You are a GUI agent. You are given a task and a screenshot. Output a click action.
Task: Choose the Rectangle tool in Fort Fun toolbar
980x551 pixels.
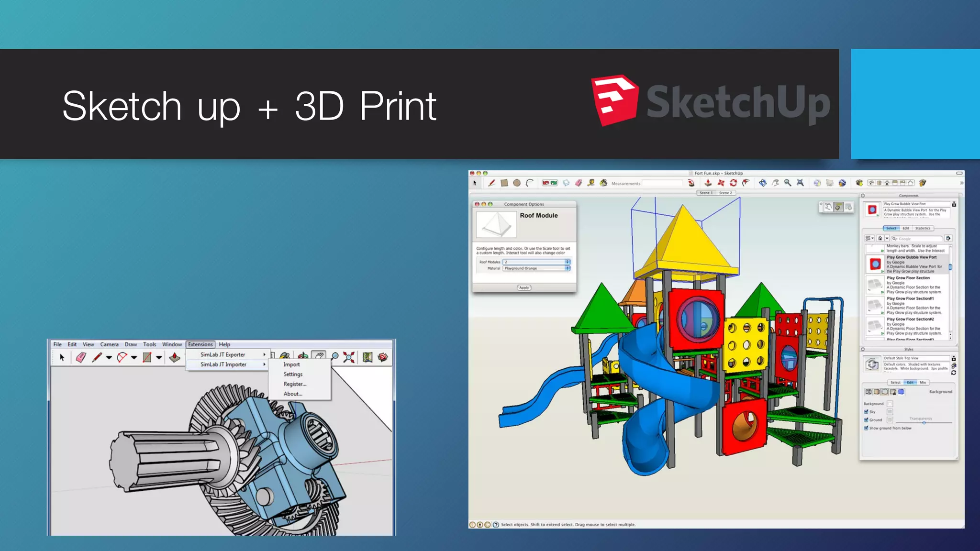504,183
